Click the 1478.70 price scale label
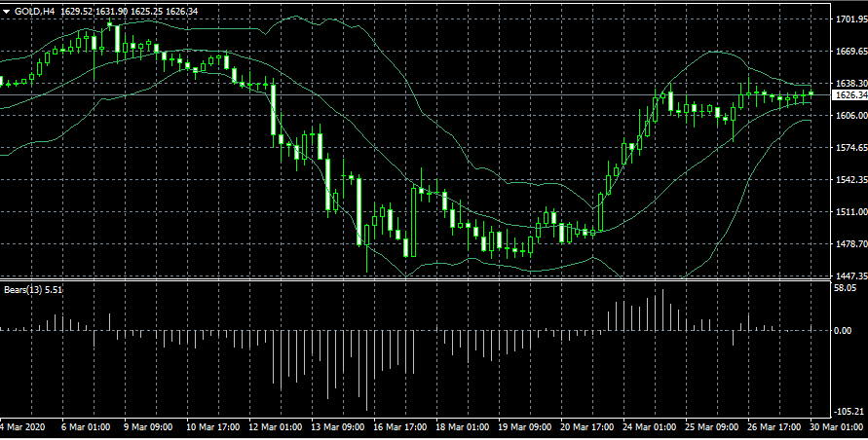Viewport: 868px width, 440px height. coord(850,244)
